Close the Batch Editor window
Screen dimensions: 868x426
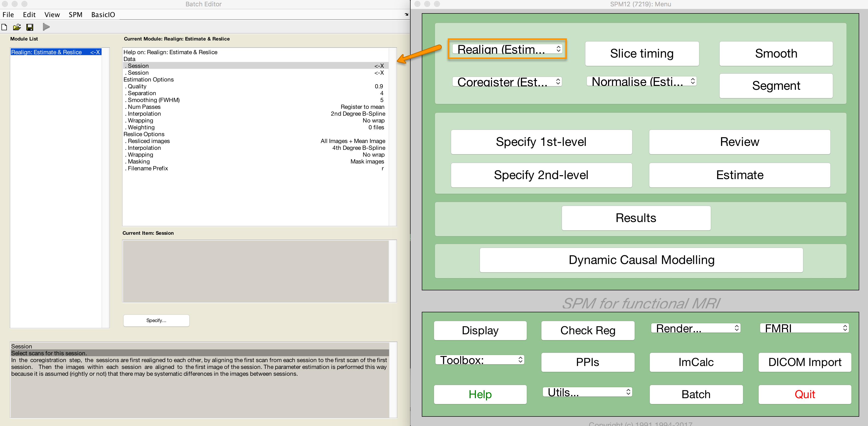click(5, 4)
